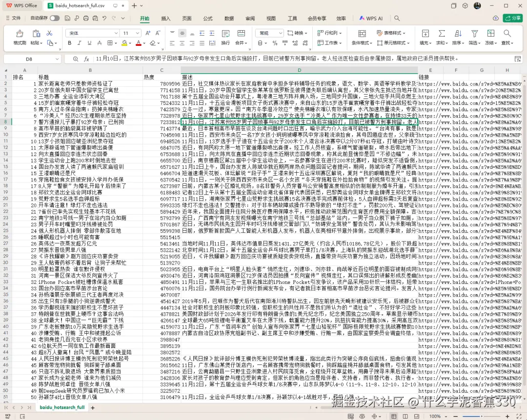The image size is (527, 420).
Task: Decrease font size with A- icon
Action: pyautogui.click(x=158, y=33)
